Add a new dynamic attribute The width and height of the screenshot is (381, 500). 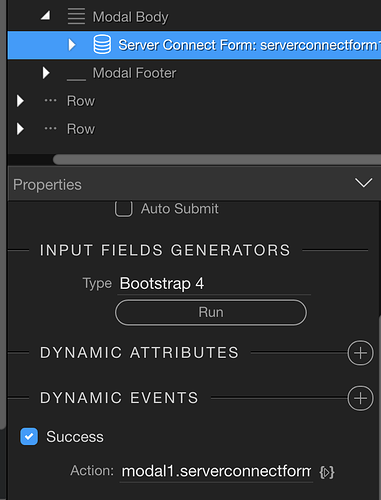(x=360, y=353)
